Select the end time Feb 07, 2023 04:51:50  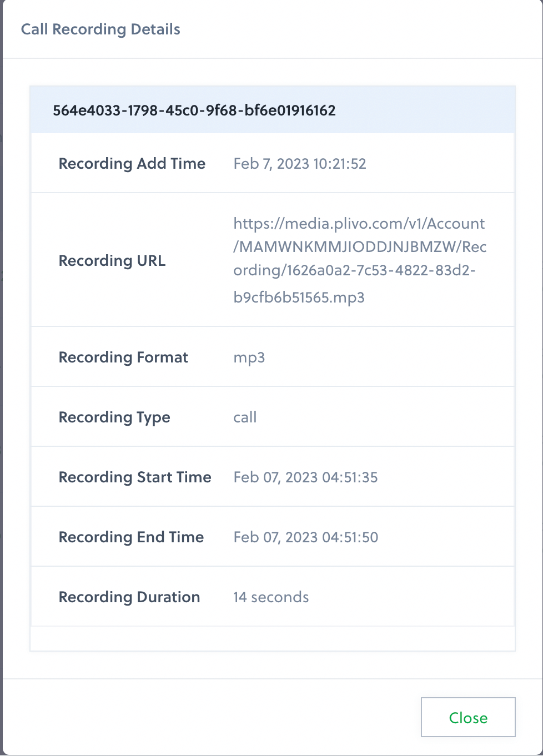305,537
